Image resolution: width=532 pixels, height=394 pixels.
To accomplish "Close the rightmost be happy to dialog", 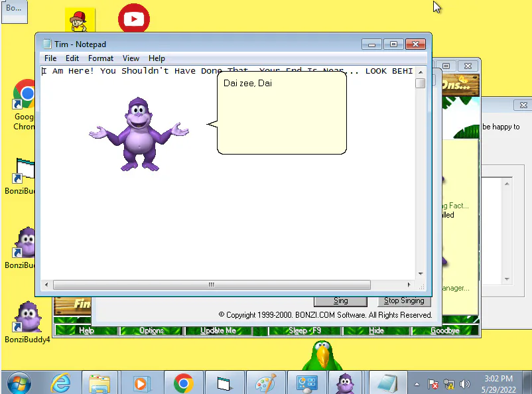I will 523,105.
